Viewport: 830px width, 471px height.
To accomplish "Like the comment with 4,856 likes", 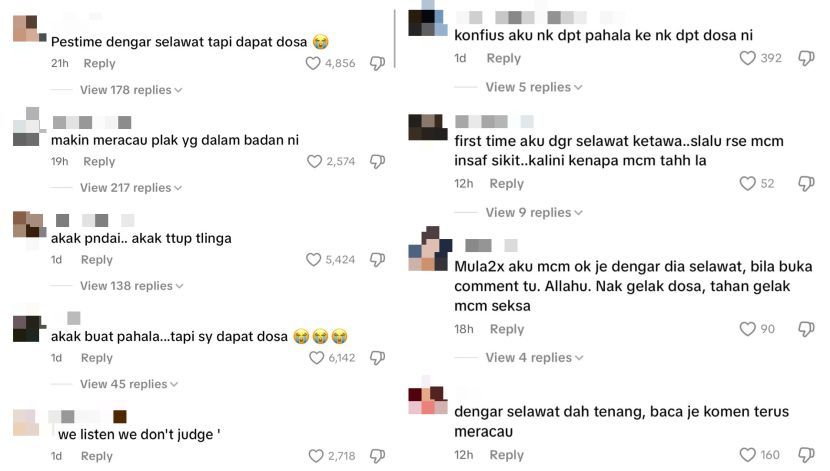I will point(313,64).
